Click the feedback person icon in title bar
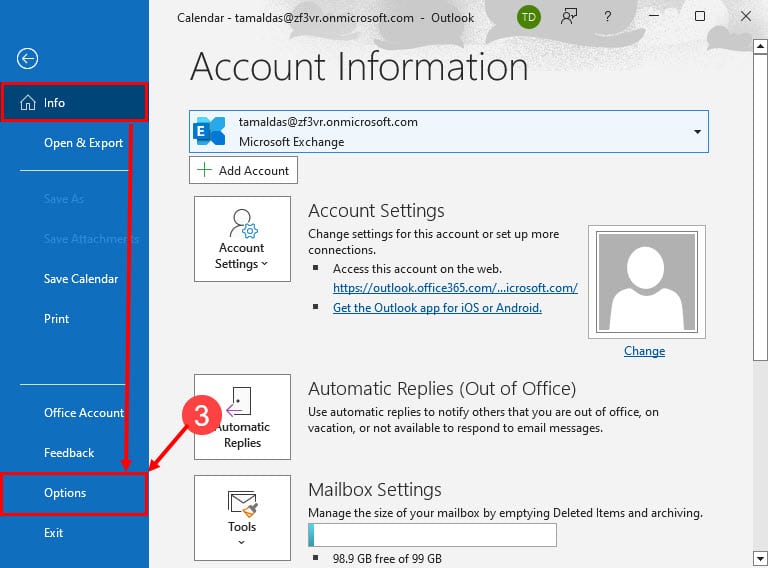Image resolution: width=768 pixels, height=568 pixels. (x=569, y=17)
